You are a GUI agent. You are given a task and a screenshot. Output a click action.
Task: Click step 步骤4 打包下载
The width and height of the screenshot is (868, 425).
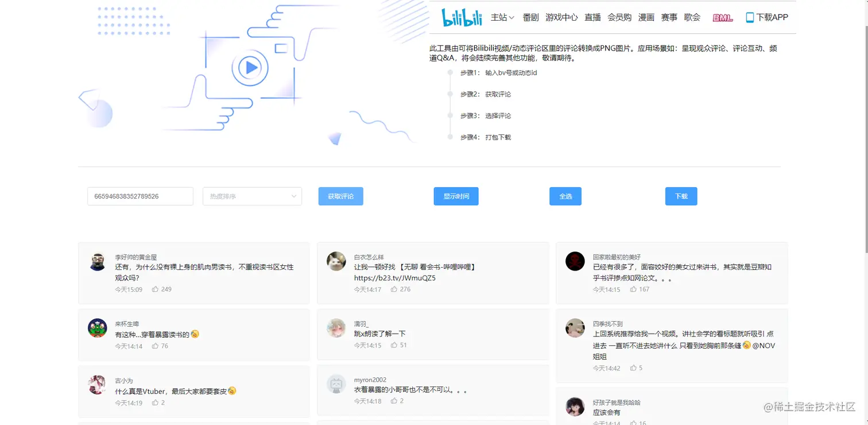coord(486,137)
